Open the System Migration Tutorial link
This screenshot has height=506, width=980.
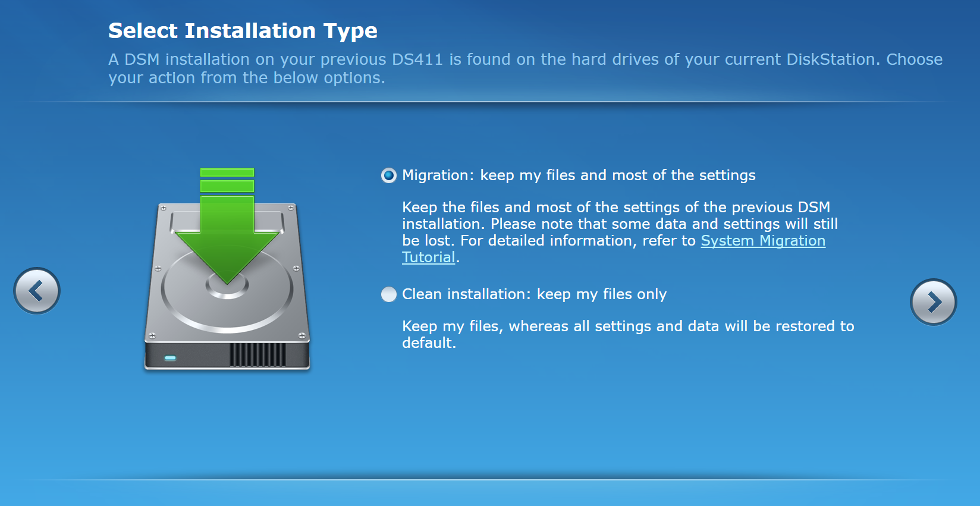(x=763, y=241)
